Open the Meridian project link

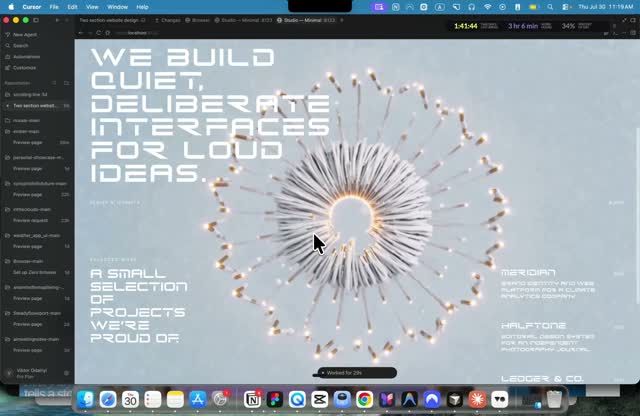pos(528,272)
